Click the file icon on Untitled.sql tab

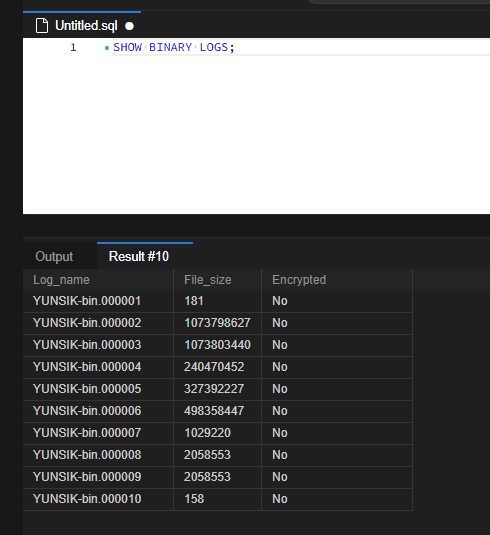[x=42, y=26]
